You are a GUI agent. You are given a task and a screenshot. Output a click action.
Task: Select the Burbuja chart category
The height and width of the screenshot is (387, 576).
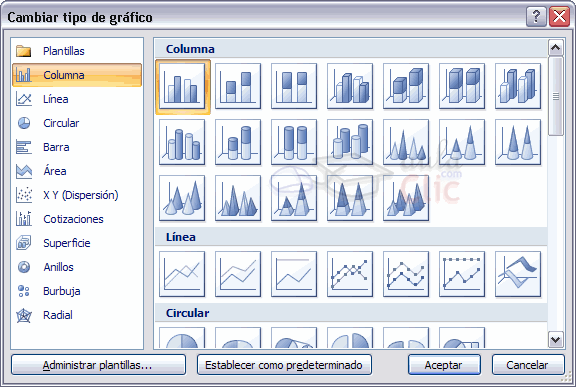click(77, 291)
